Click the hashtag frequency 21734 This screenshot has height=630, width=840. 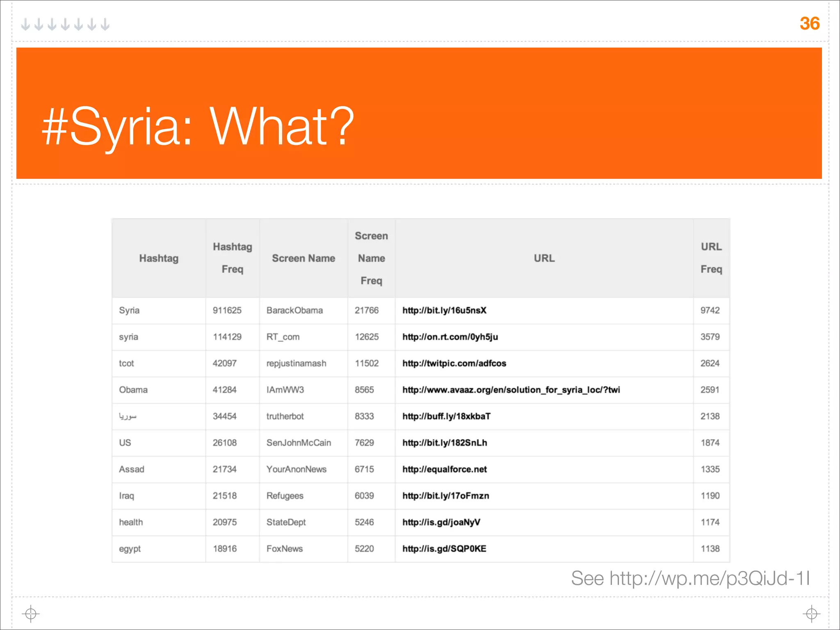(224, 469)
